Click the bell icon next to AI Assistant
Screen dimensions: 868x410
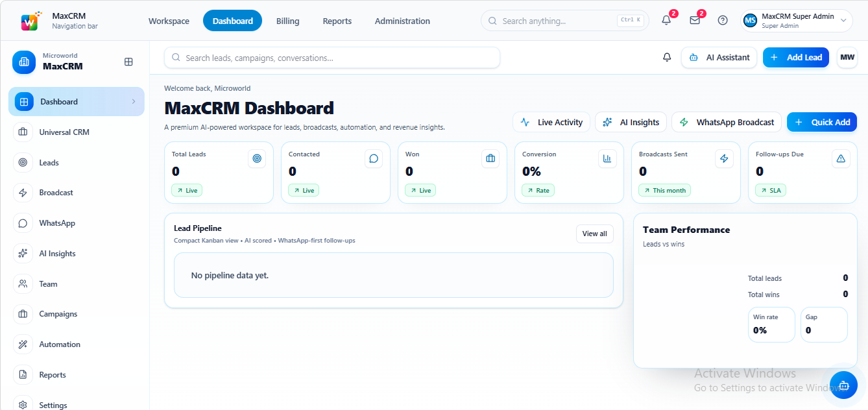tap(667, 57)
